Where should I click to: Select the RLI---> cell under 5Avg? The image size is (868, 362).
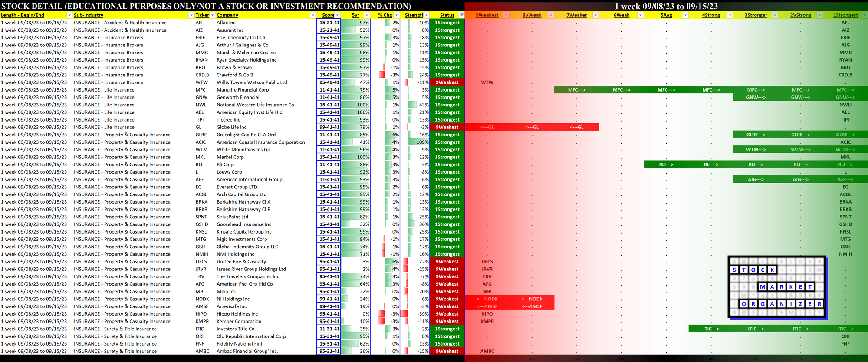coord(666,165)
